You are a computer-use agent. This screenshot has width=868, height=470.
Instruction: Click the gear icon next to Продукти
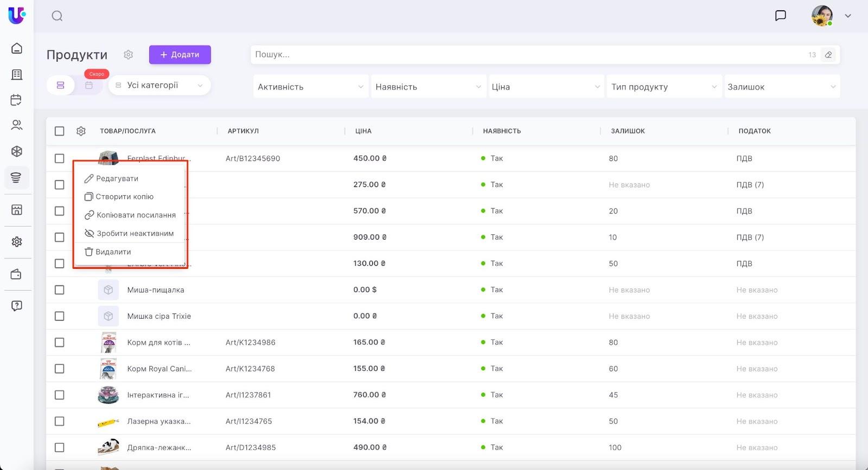click(x=128, y=55)
